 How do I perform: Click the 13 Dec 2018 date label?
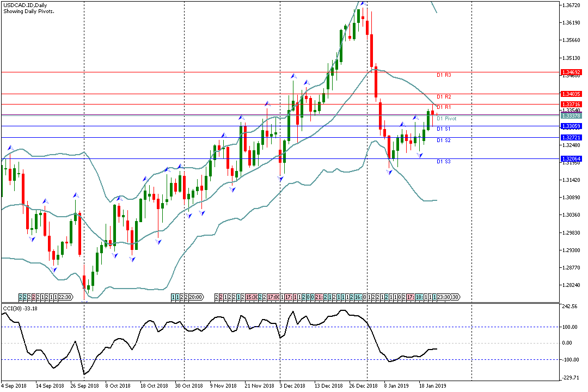point(329,386)
